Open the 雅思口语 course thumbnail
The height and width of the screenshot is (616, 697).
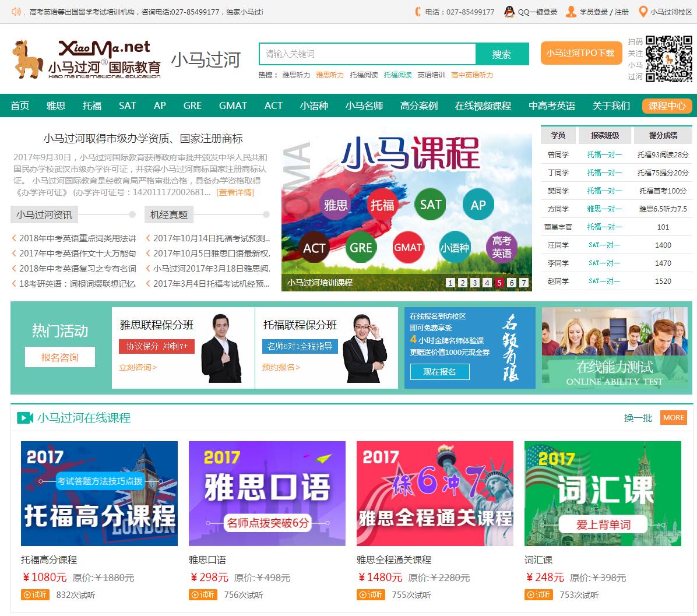coord(267,494)
